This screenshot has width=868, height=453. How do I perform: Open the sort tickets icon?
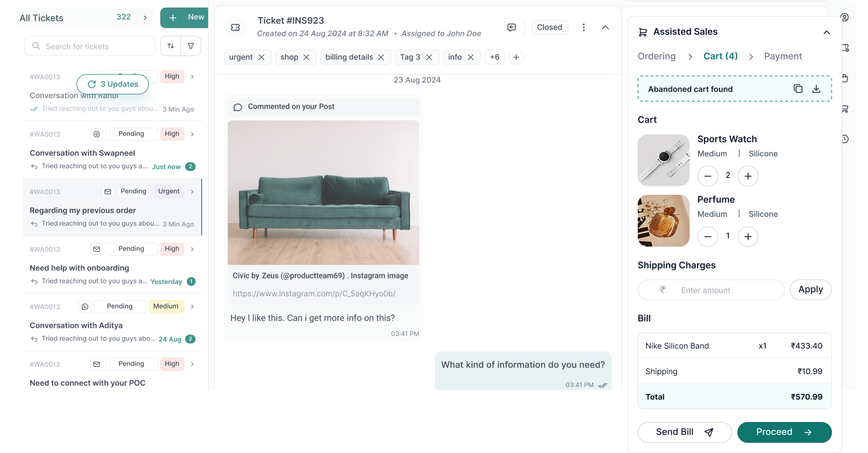pos(171,46)
